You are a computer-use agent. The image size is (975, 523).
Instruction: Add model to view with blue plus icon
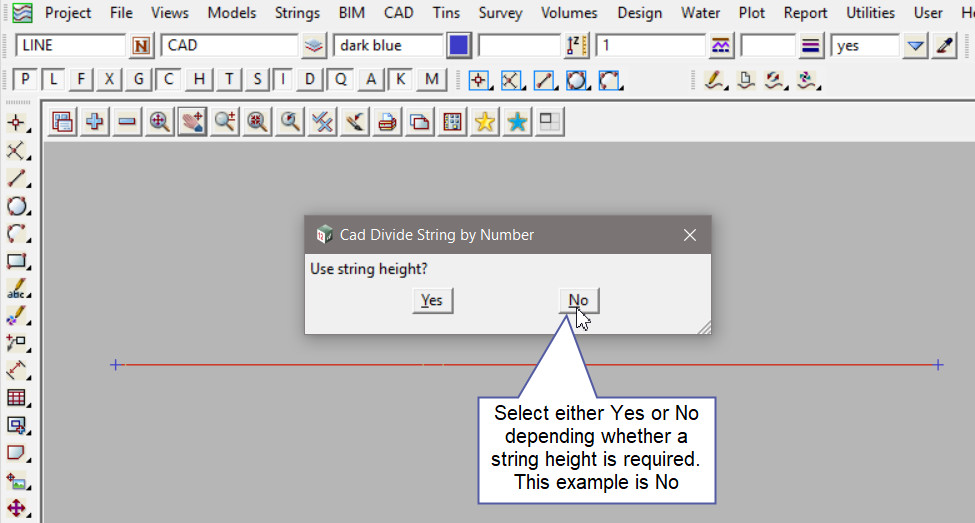(95, 122)
